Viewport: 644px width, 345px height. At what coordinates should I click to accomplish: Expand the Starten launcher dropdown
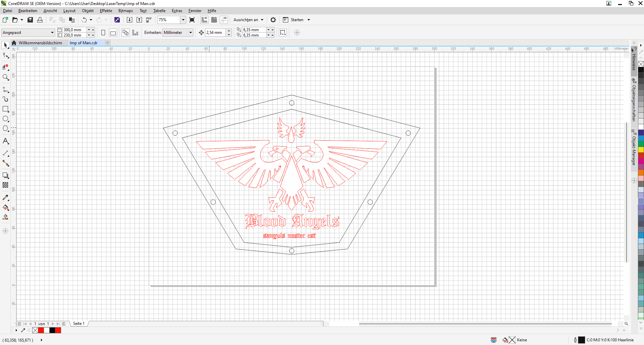(x=309, y=20)
